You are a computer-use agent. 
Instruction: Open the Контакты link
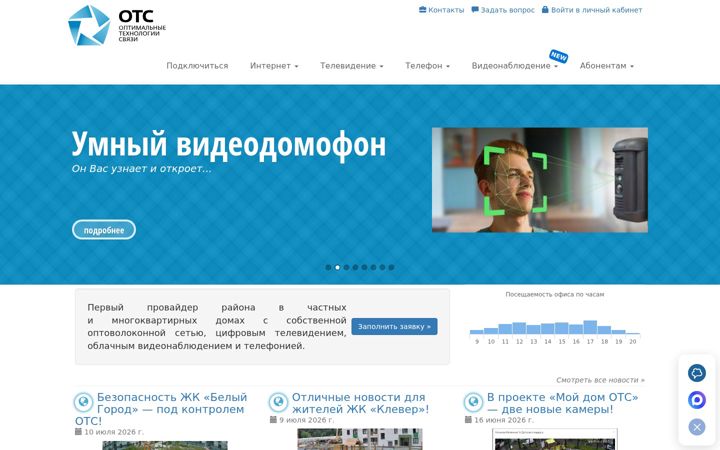(446, 10)
